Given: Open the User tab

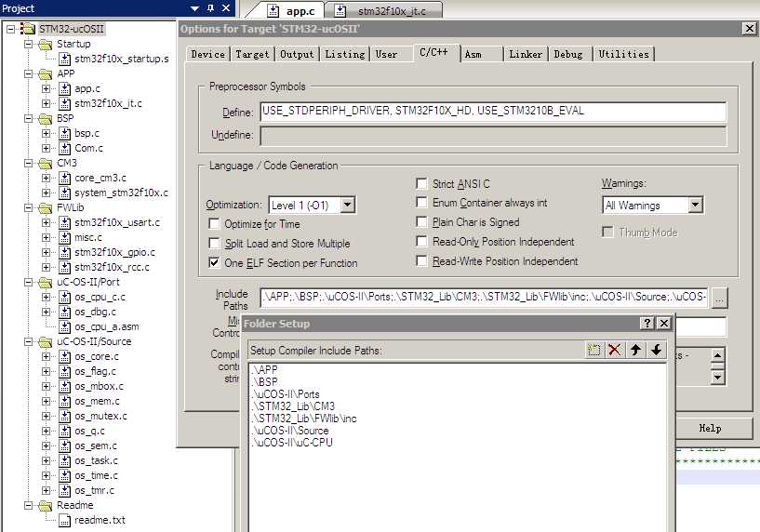Looking at the screenshot, I should click(390, 54).
